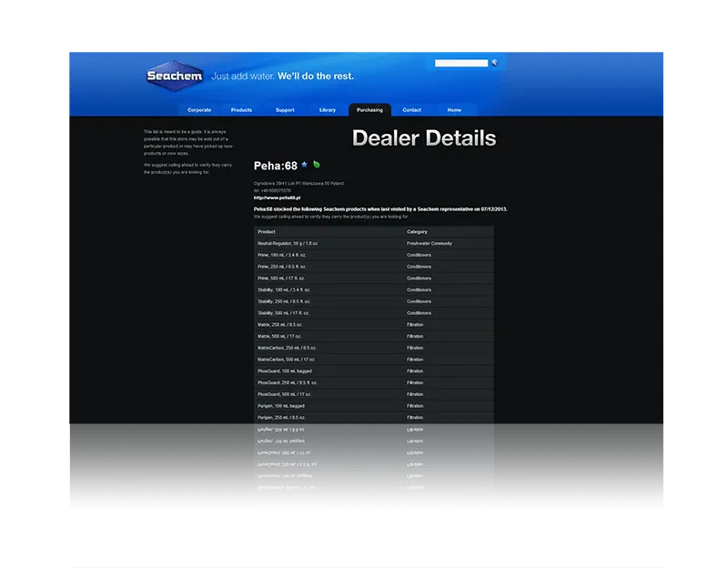Viewport: 728px width, 568px height.
Task: Select the Prime, 250 mL row
Action: (374, 267)
